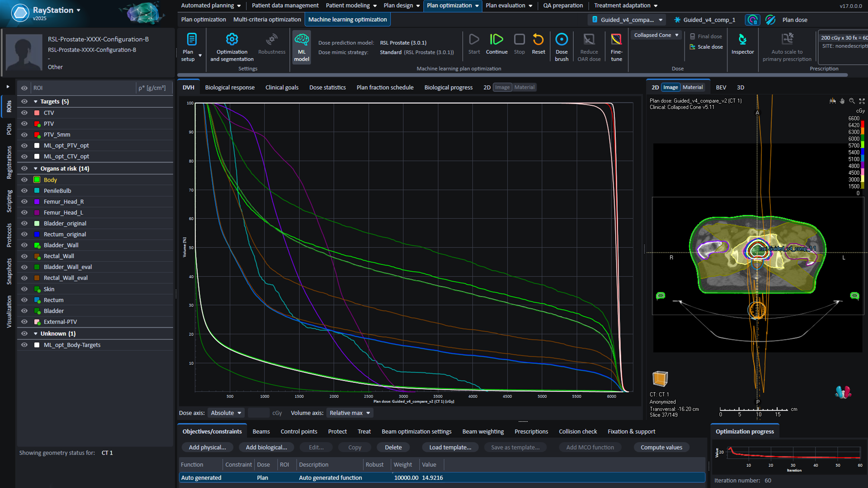Open the Plan setup icon
Viewport: 868px width, 488px height.
[191, 40]
